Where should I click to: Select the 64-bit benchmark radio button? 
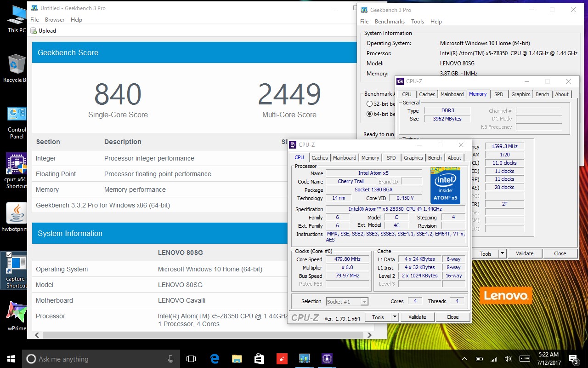pos(369,114)
